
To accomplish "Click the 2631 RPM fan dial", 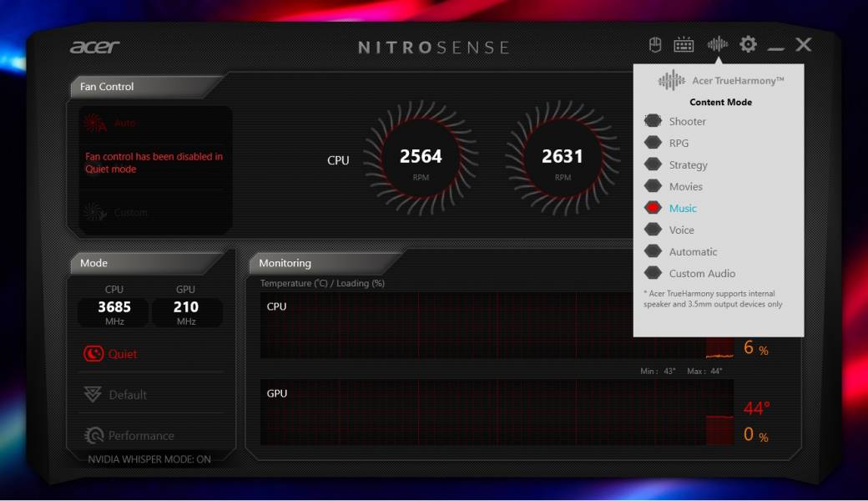I will click(x=563, y=158).
